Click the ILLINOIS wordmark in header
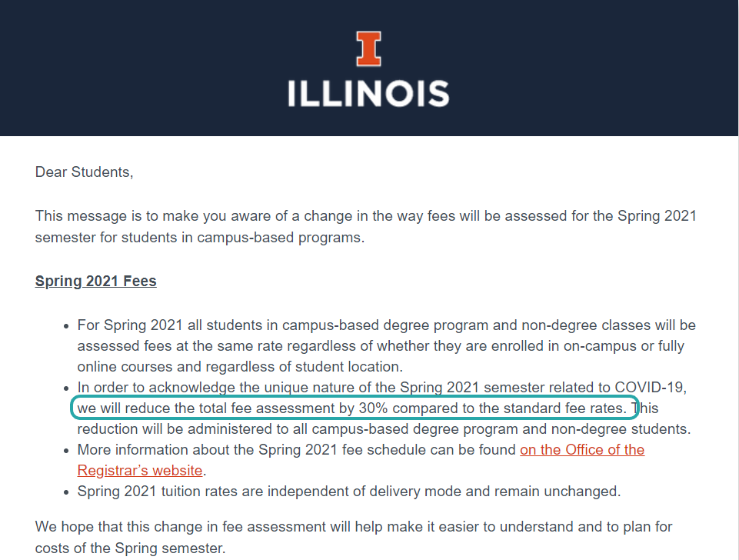739x560 pixels. pos(368,93)
